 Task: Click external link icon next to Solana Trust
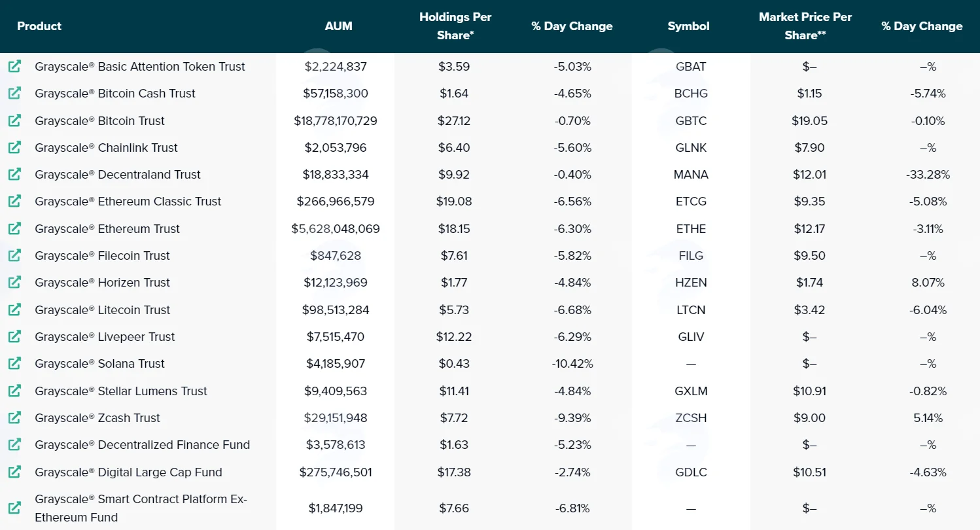pyautogui.click(x=14, y=363)
